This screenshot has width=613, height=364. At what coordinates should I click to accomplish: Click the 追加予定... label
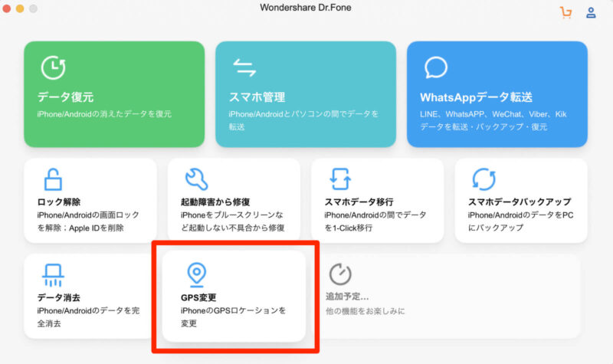[347, 297]
